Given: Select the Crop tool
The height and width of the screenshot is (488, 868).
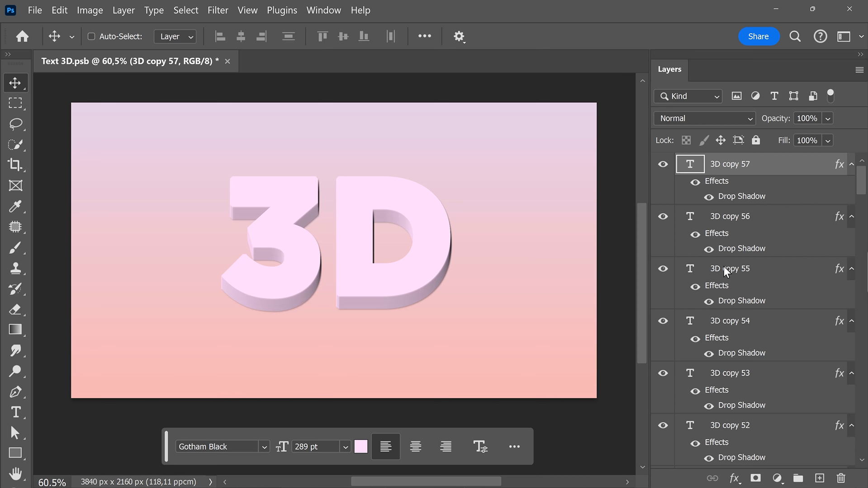Looking at the screenshot, I should (15, 165).
